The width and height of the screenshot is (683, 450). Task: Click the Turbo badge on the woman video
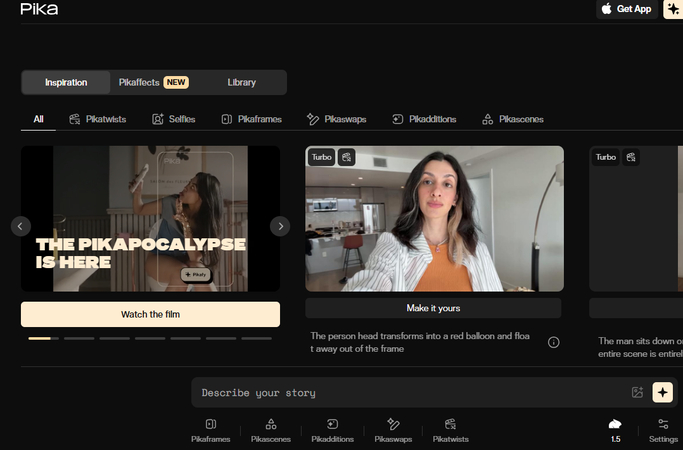[321, 157]
